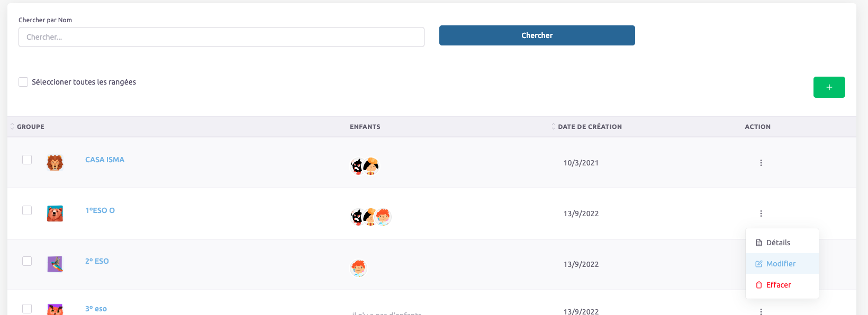Check the CASA ISMA row checkbox
This screenshot has width=868, height=315.
pos(27,160)
